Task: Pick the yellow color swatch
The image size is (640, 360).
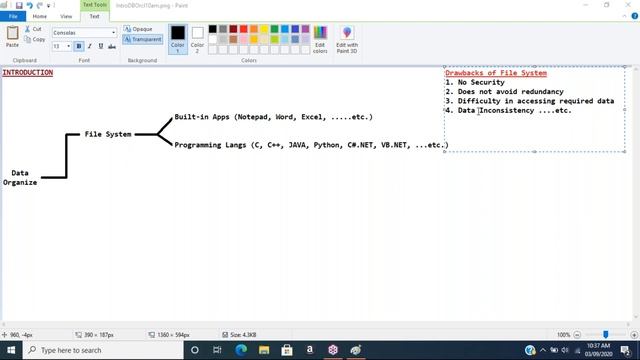Action: coord(264,29)
